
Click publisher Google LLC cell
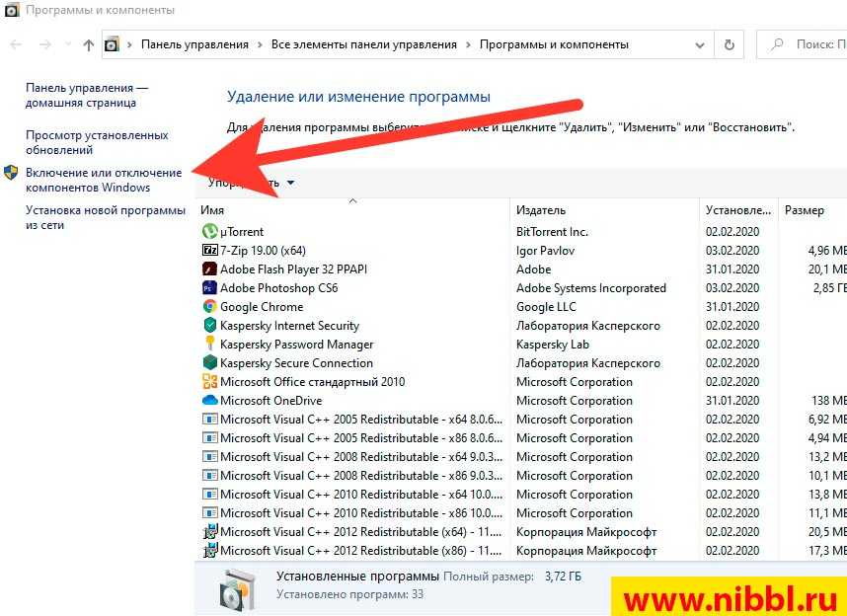coord(546,307)
